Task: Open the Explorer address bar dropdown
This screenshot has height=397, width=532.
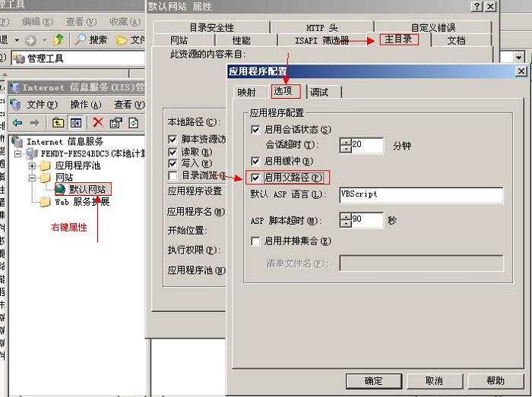Action: pos(518,58)
